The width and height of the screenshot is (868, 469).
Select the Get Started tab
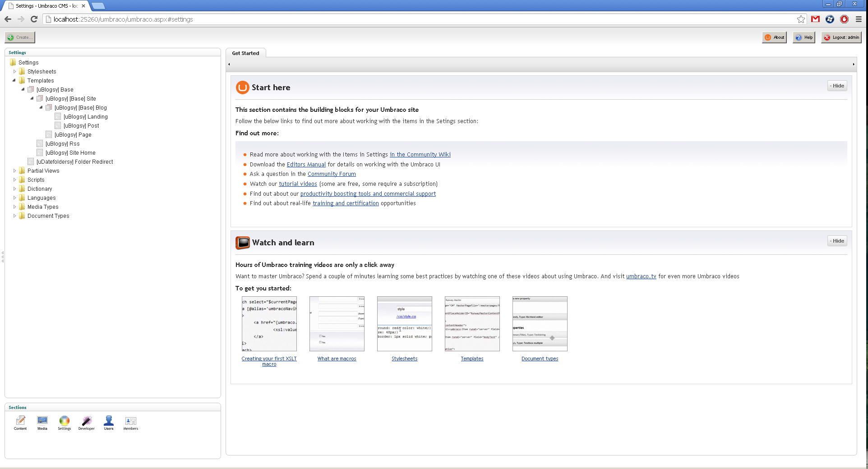click(x=245, y=53)
